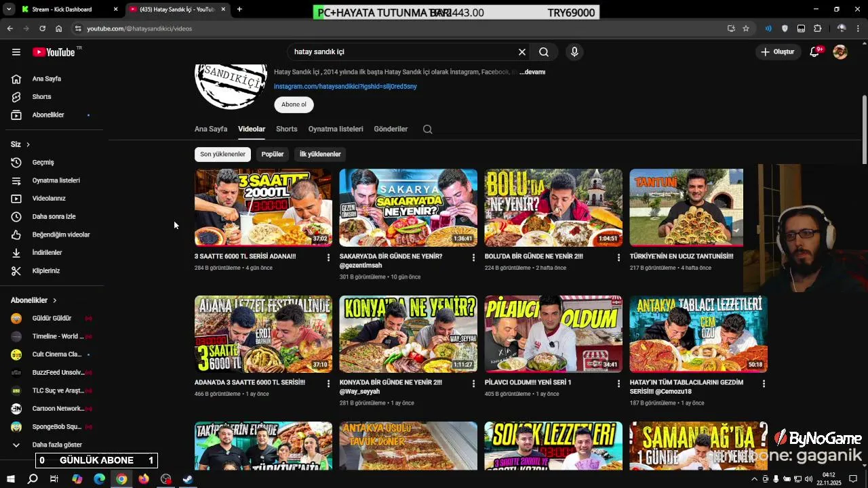Screen dimensions: 868x488
Task: Open the account avatar menu
Action: click(x=840, y=52)
